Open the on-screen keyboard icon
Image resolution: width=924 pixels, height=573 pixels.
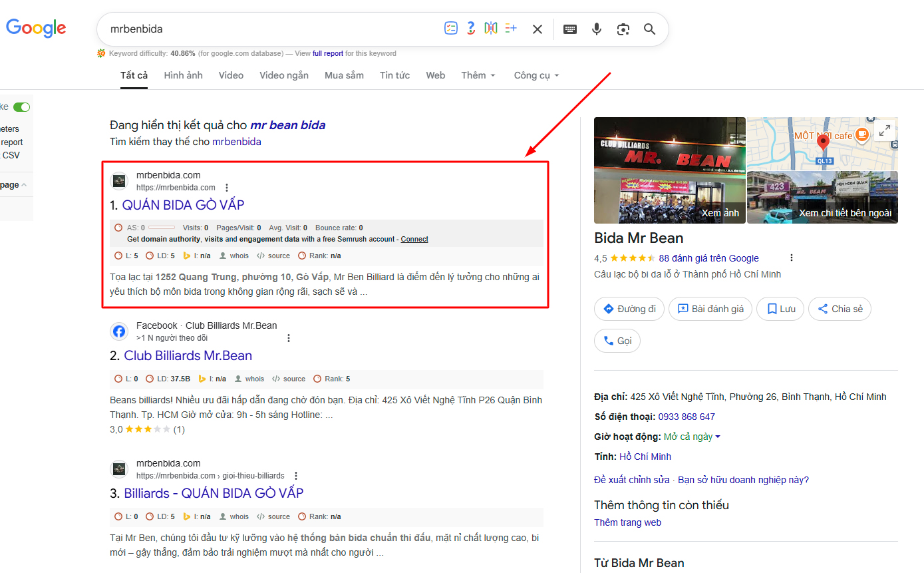(570, 29)
